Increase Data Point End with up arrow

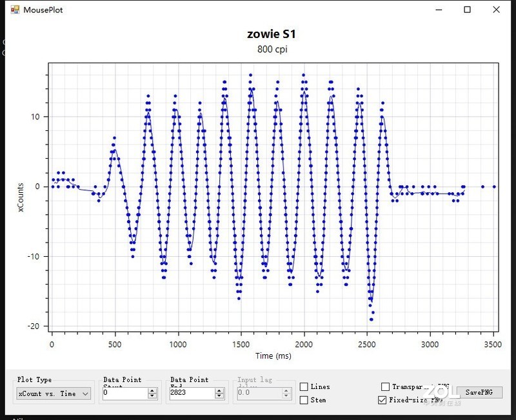coord(219,391)
